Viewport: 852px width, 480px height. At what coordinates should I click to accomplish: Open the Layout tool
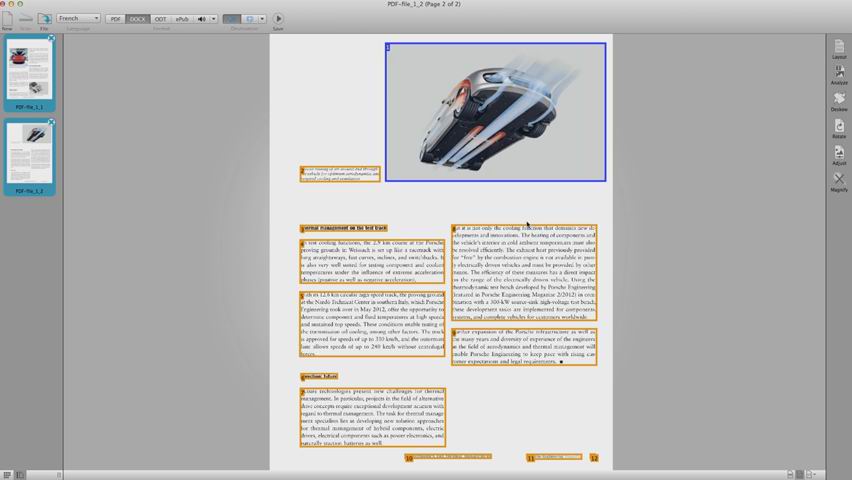pos(839,47)
